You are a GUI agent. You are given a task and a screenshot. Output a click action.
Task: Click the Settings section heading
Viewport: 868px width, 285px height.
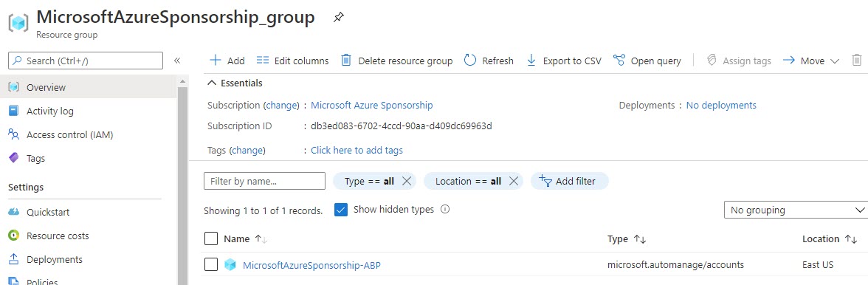[26, 188]
